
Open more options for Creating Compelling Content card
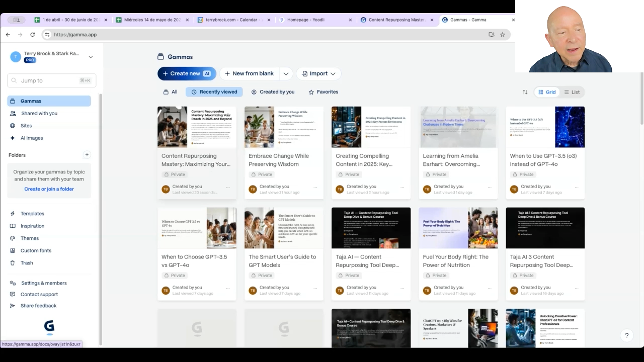(403, 188)
